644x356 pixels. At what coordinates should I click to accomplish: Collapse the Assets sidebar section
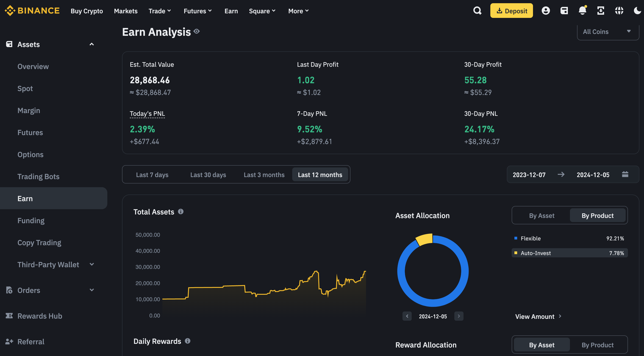tap(92, 44)
